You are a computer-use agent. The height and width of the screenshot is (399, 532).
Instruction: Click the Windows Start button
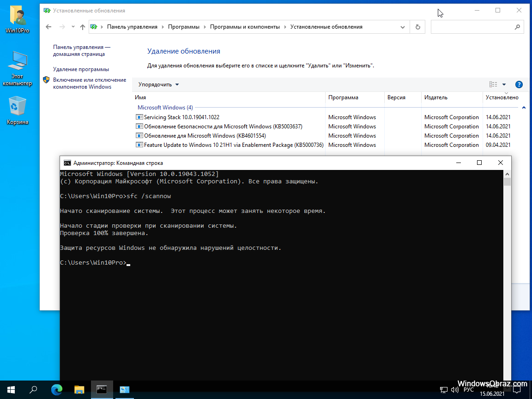(11, 390)
